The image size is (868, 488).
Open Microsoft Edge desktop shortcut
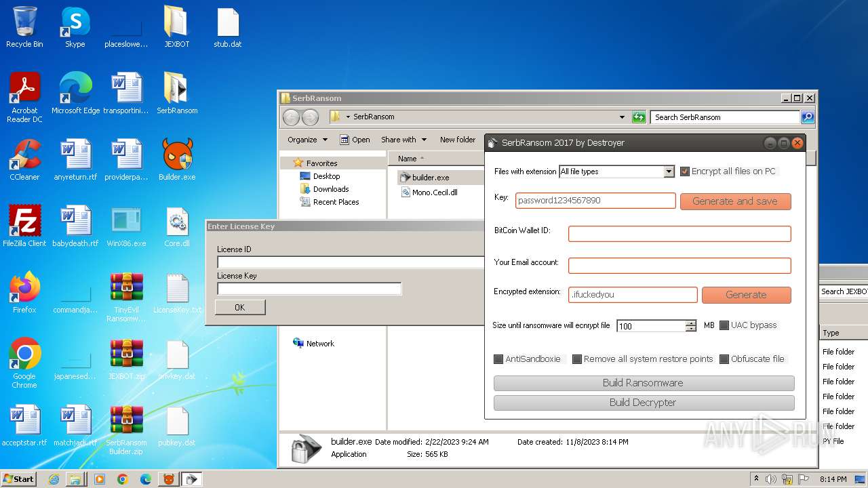[x=75, y=94]
